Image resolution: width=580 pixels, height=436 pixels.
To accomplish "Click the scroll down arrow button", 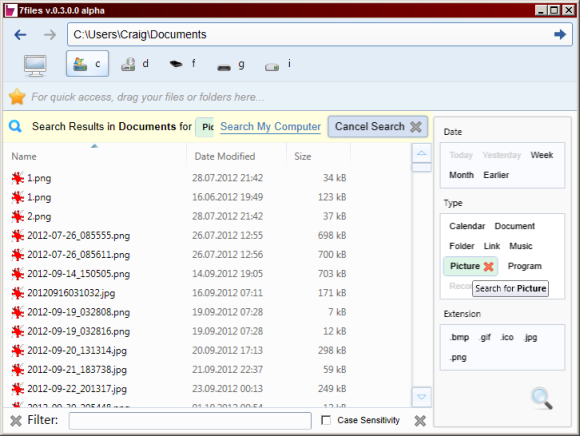I will tap(421, 397).
